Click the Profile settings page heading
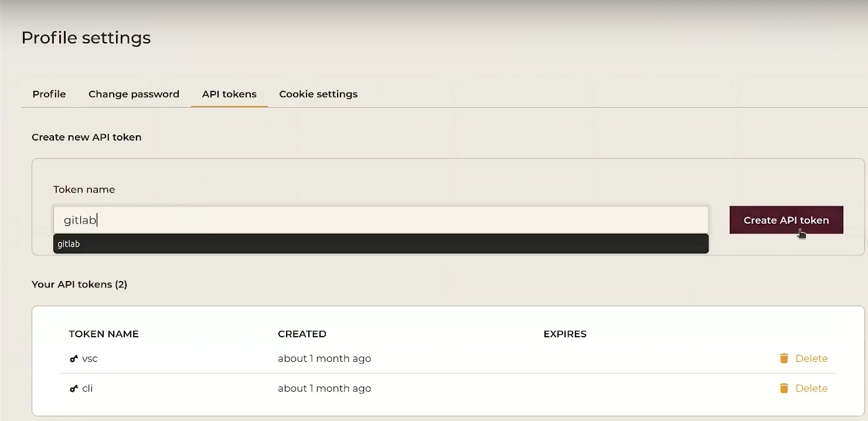Viewport: 868px width, 421px height. (x=86, y=37)
